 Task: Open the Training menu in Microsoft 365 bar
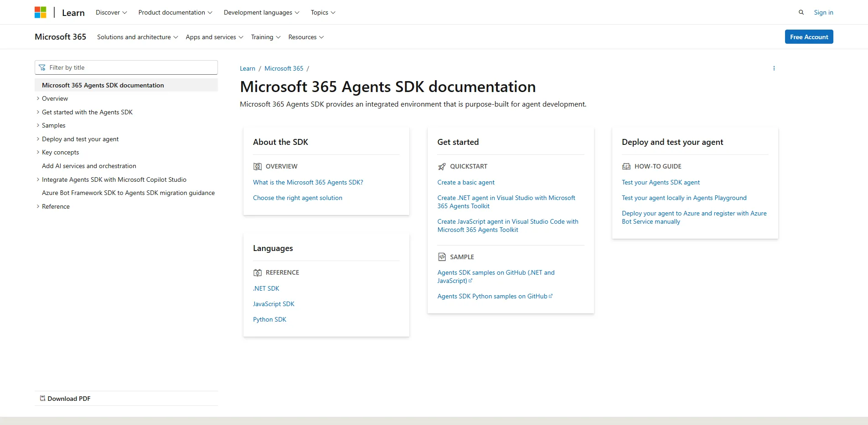point(266,37)
